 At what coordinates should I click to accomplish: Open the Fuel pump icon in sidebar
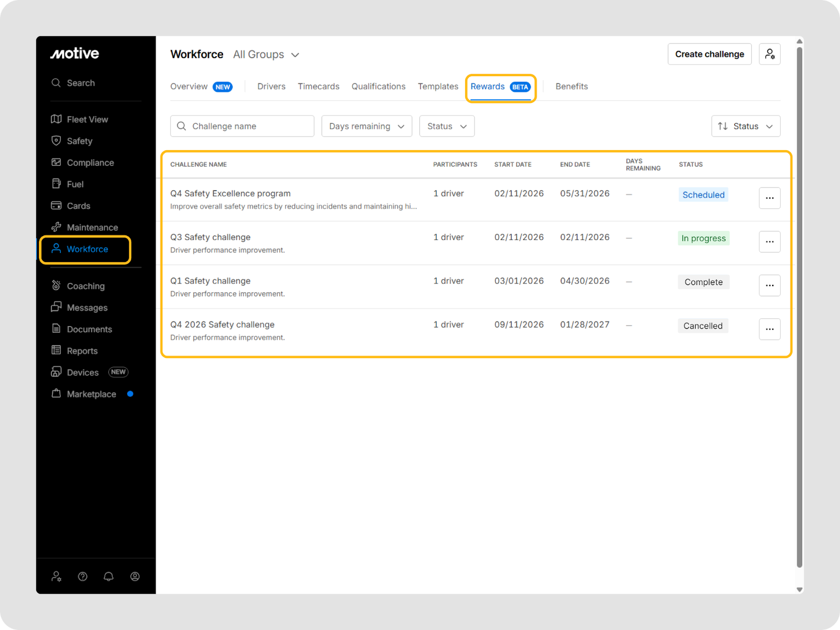tap(56, 184)
